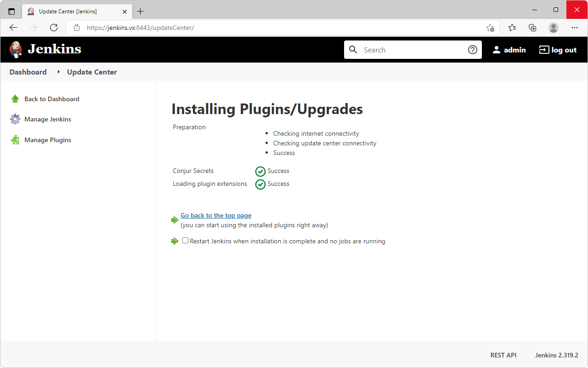Open Manage Plugins from sidebar
This screenshot has height=368, width=588.
[48, 140]
